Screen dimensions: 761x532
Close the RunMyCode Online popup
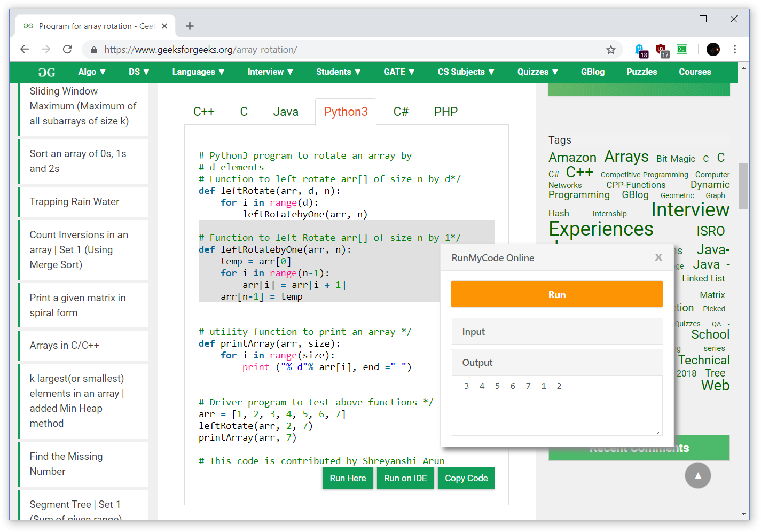click(x=658, y=257)
